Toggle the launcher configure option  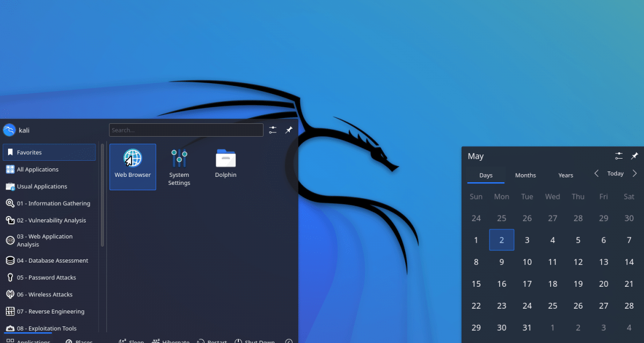[x=272, y=129]
